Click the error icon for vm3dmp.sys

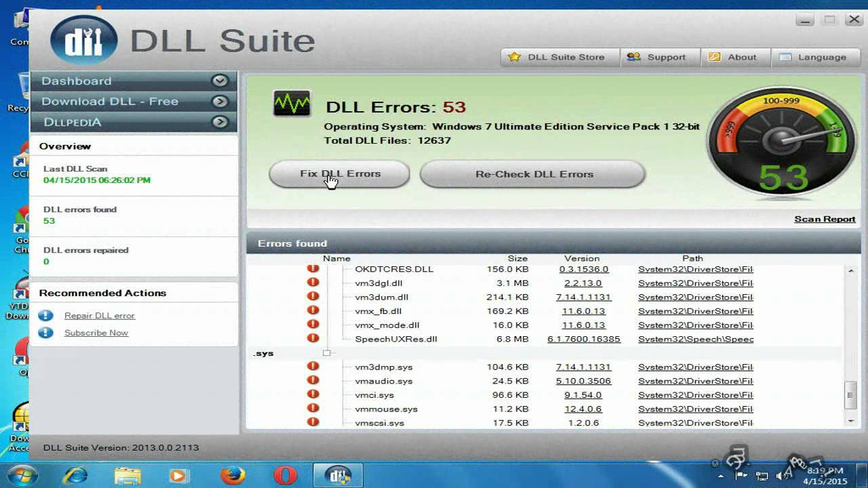[x=313, y=366]
